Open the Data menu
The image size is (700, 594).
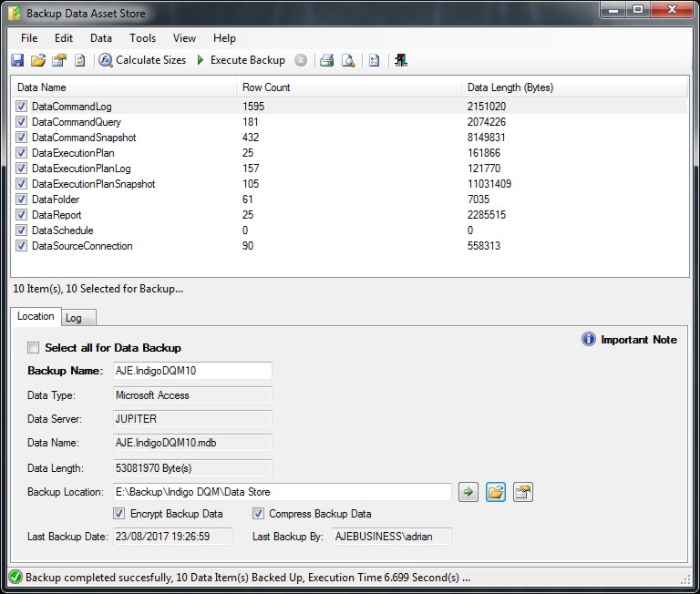pos(101,38)
